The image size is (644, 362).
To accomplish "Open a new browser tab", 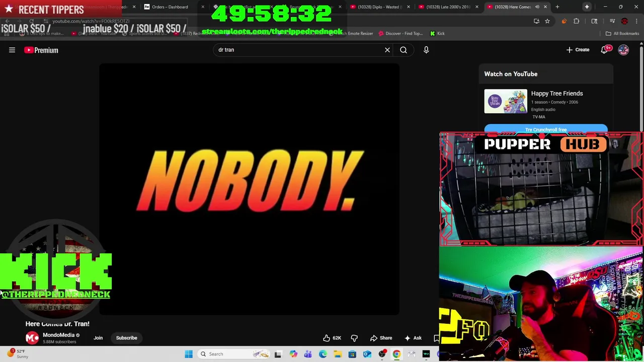I will [557, 7].
